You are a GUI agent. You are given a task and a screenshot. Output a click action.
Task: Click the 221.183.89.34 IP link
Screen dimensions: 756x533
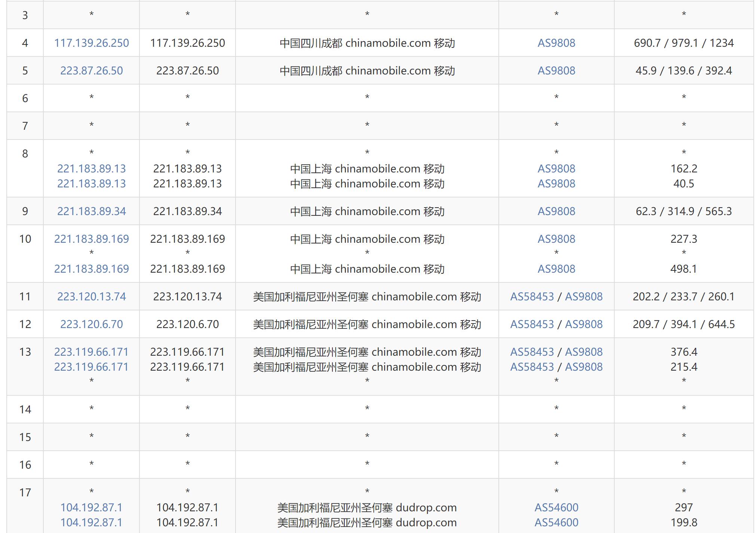pos(92,211)
